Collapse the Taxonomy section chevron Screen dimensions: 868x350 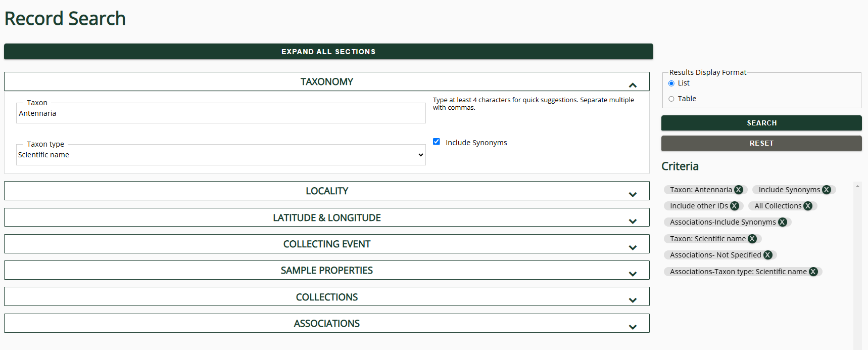point(633,85)
